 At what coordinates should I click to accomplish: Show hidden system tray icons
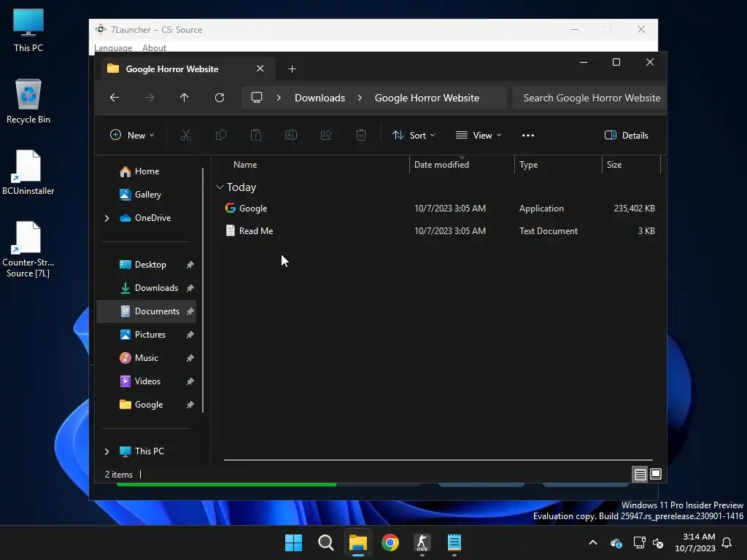(593, 542)
